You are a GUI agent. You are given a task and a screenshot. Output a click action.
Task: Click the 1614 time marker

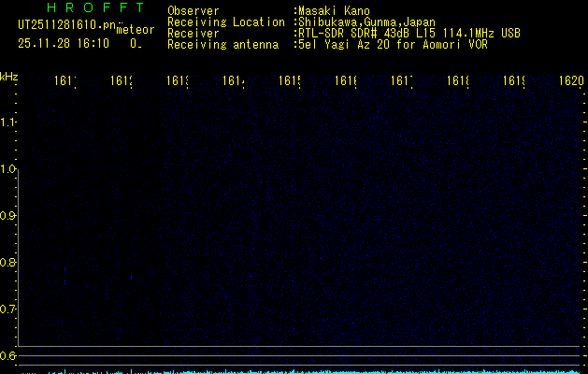click(234, 80)
